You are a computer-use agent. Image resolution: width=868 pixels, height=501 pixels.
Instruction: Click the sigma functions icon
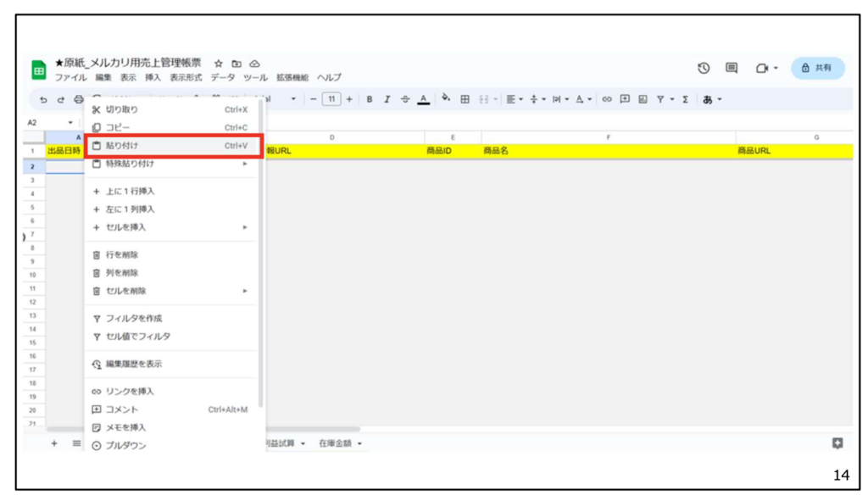[x=685, y=99]
